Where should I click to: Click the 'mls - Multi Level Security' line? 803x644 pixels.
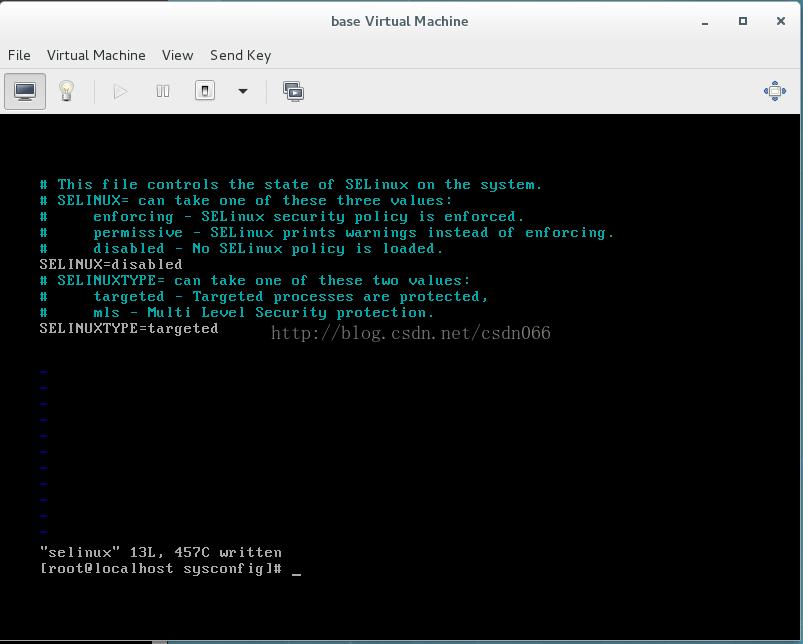click(x=237, y=313)
